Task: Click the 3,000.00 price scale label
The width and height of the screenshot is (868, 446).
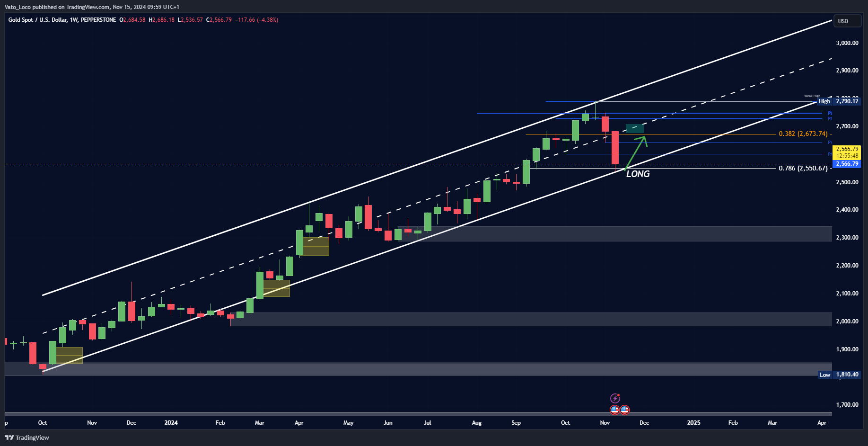Action: point(847,43)
